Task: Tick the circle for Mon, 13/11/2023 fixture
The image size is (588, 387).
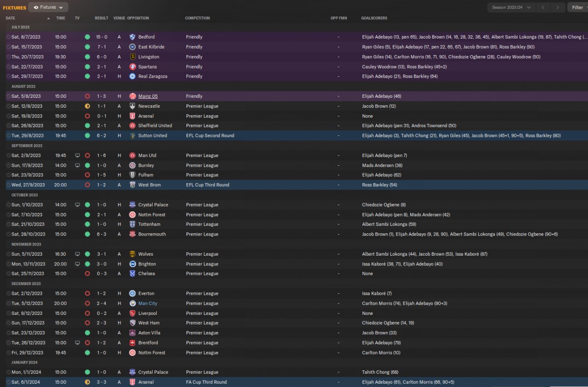Action: click(x=8, y=264)
